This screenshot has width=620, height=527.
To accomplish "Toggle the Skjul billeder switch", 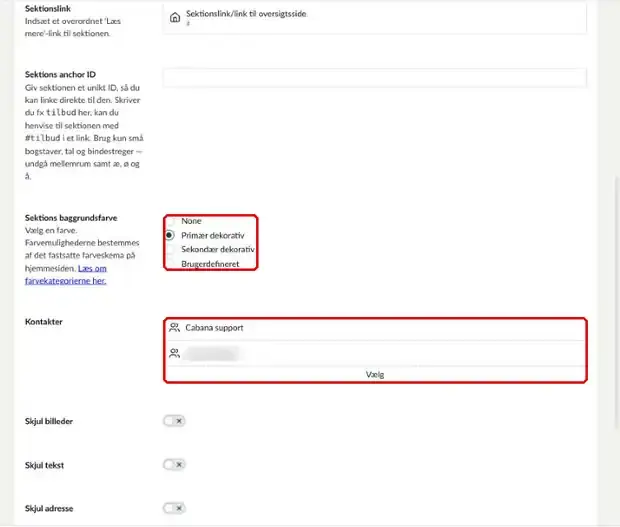I will [174, 421].
